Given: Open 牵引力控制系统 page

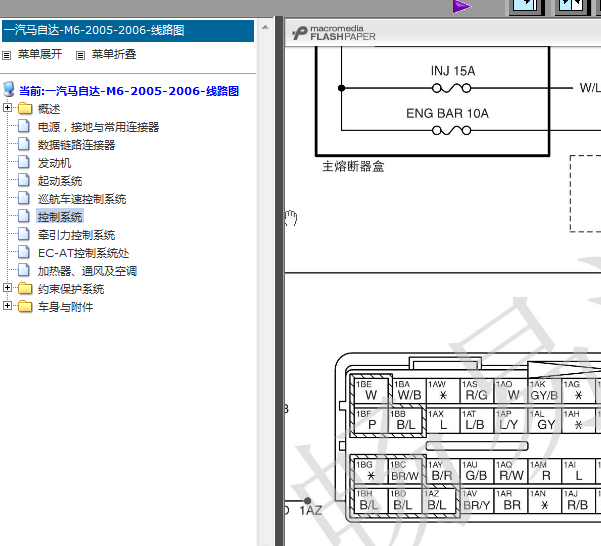Looking at the screenshot, I should (x=76, y=235).
